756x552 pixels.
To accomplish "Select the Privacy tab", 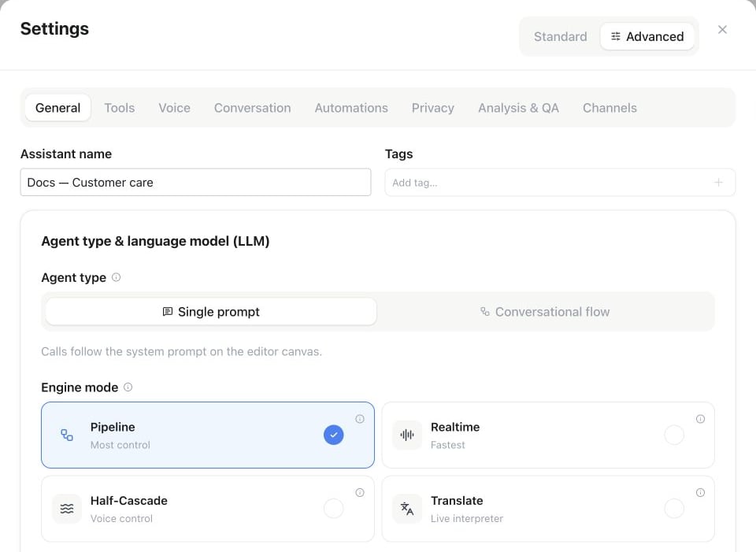I will click(433, 108).
